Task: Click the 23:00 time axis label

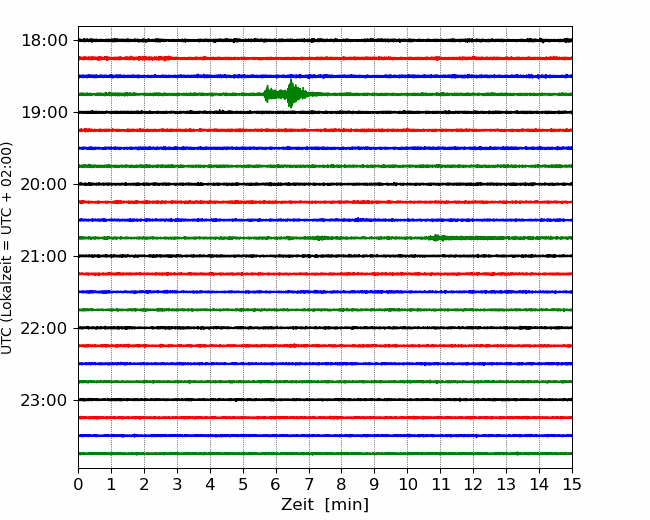Action: [x=44, y=400]
